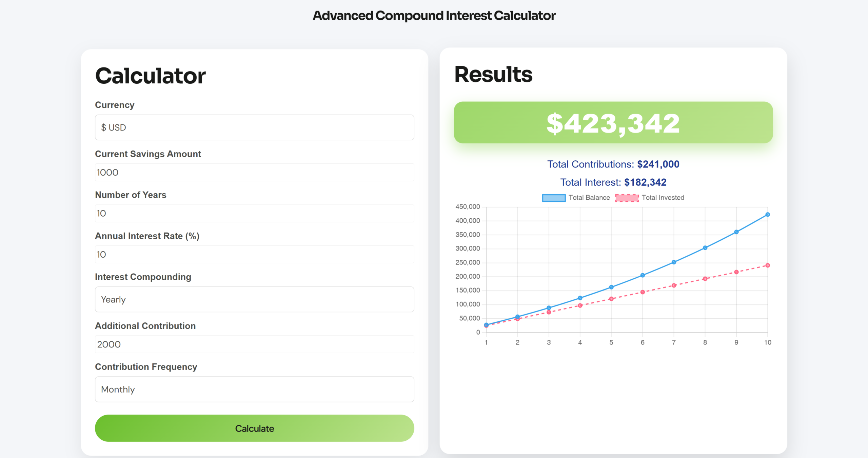Click the Annual Interest Rate field
Screen dimensions: 868x458
tap(254, 255)
